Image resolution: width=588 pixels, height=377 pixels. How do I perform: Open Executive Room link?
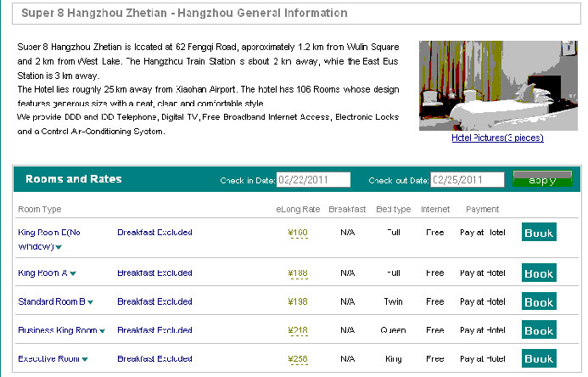(48, 358)
